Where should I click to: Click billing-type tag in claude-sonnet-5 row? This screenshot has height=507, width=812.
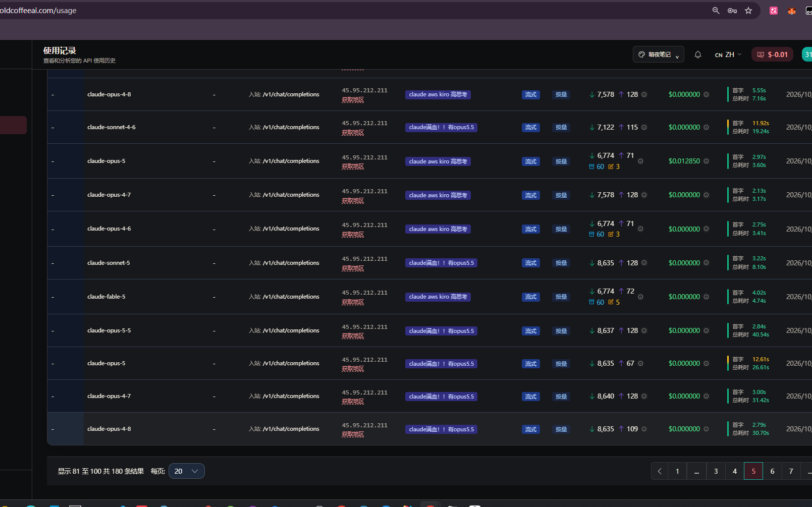[561, 263]
